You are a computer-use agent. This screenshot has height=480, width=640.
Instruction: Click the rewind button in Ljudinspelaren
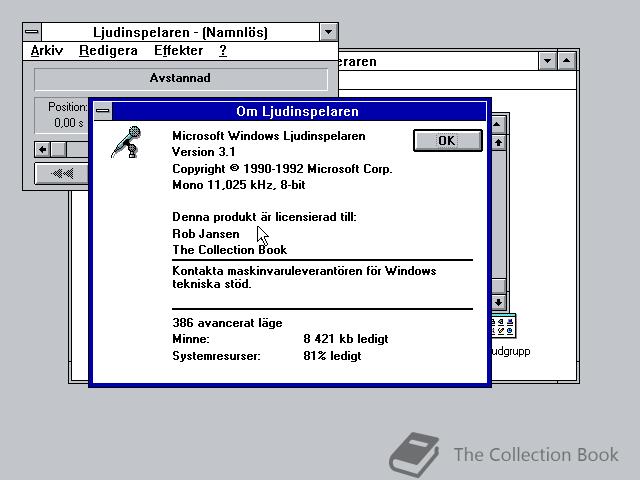62,173
